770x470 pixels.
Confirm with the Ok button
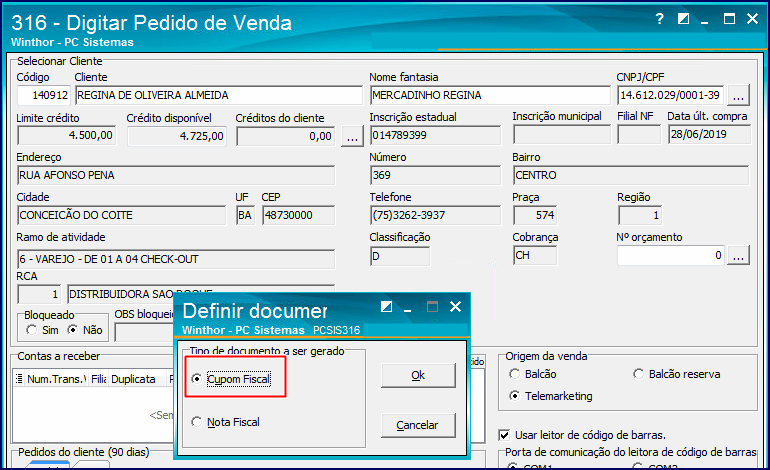coord(418,376)
